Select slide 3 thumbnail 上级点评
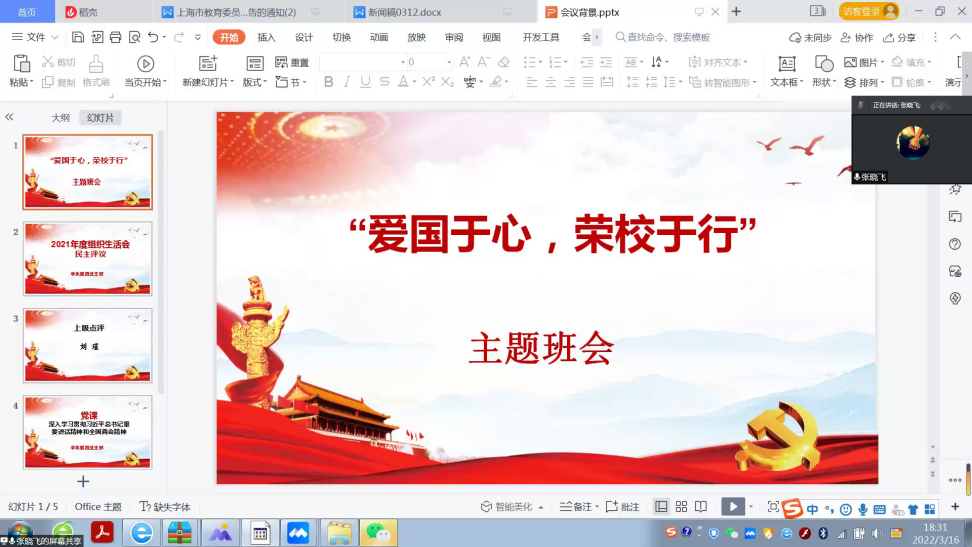972x547 pixels. click(88, 345)
